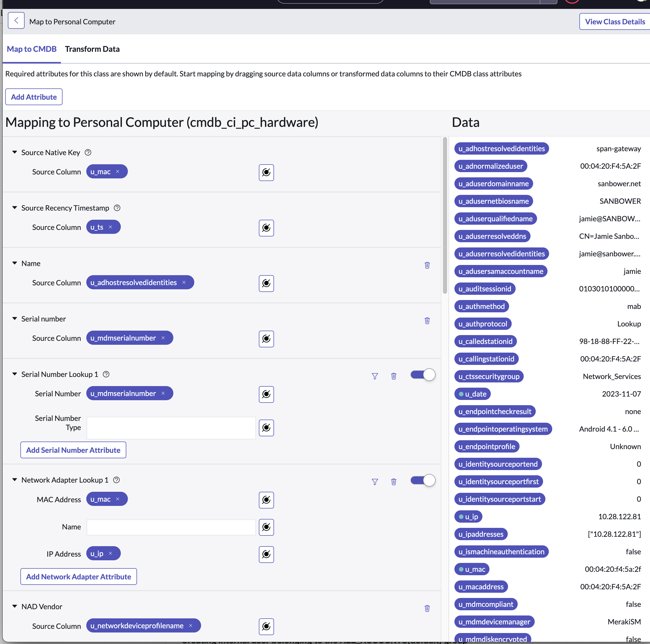Screen dimensions: 650x644
Task: Click the mapping panel vertical scrollbar
Action: (445, 216)
